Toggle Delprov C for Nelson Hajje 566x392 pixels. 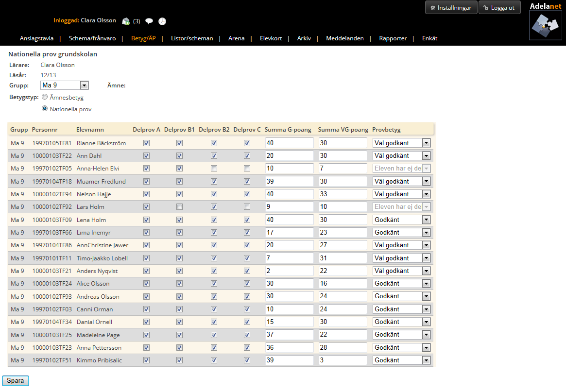(x=247, y=194)
